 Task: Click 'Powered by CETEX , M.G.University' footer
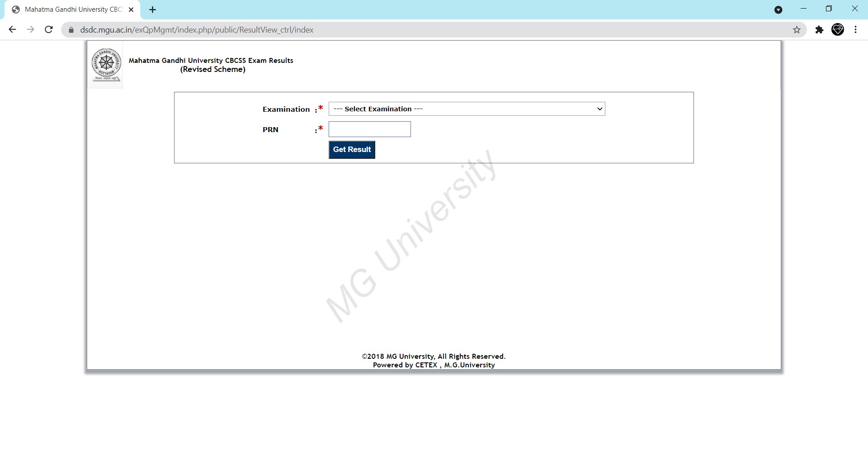pos(434,365)
